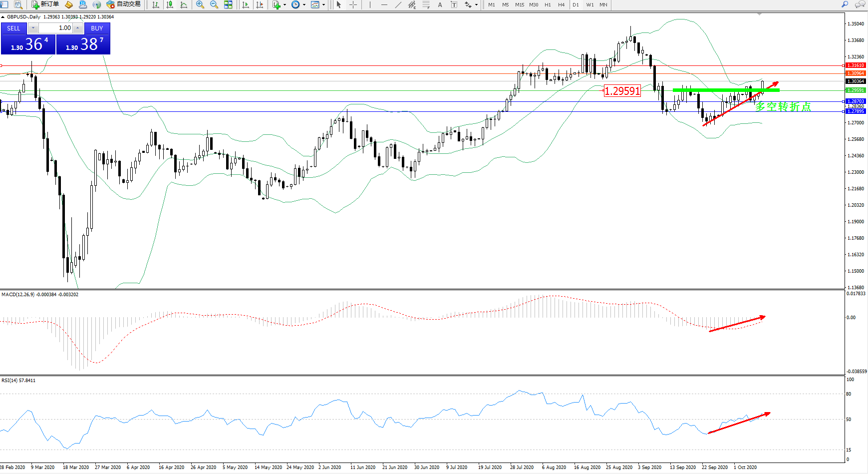Expand the chart templates dropdown arrow
Screen dimensions: 868x474
(323, 4)
